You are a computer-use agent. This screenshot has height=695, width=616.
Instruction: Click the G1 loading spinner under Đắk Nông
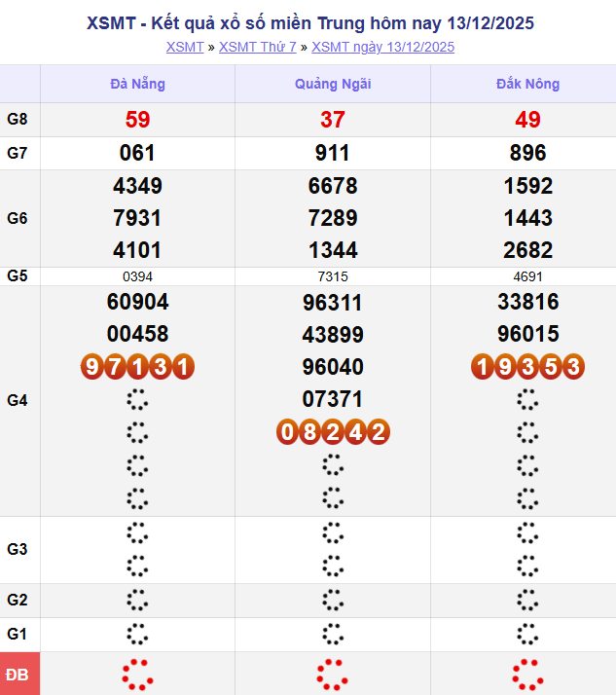527,635
